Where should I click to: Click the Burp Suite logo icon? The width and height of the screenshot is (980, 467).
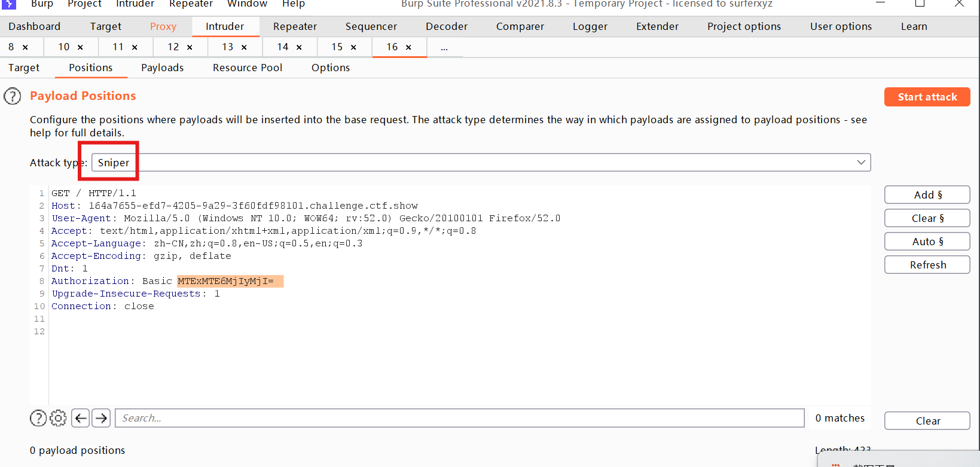pyautogui.click(x=9, y=4)
